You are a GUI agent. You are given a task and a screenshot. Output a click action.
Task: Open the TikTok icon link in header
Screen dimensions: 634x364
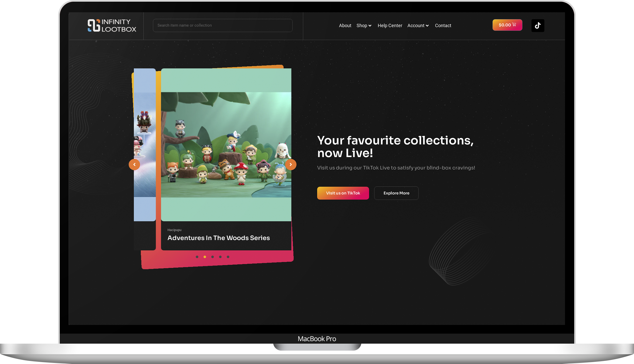tap(538, 25)
